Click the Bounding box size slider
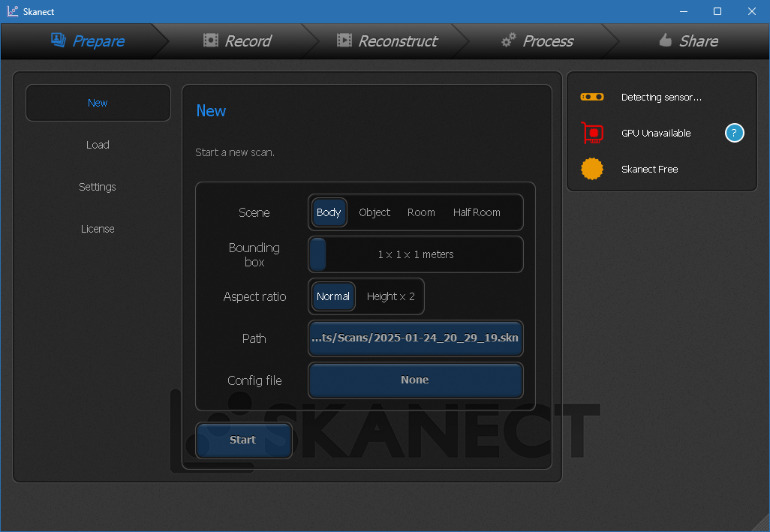Screen dimensions: 770x532 tap(415, 254)
